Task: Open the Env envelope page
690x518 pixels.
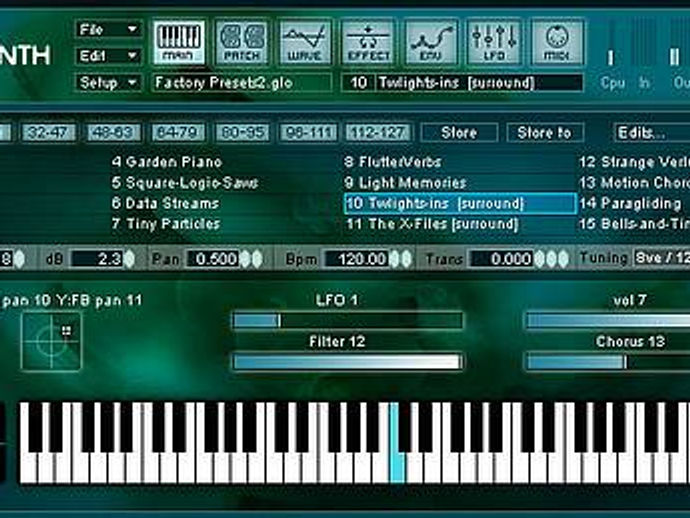Action: click(431, 42)
